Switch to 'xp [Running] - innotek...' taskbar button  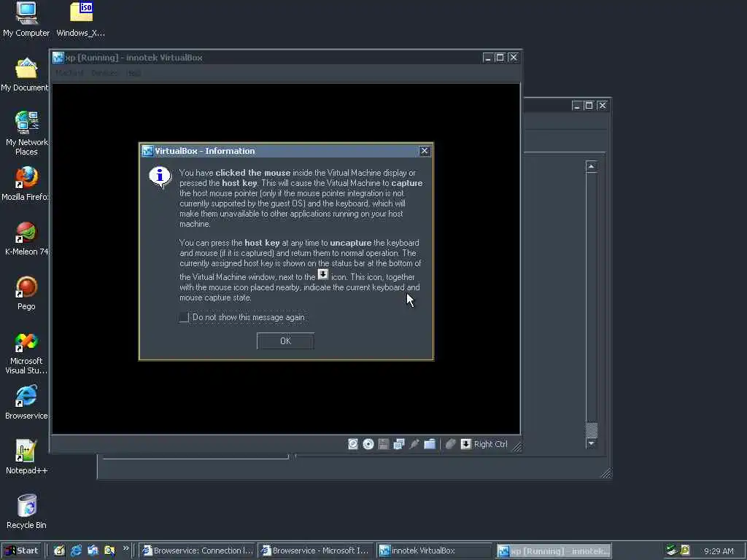tap(554, 551)
